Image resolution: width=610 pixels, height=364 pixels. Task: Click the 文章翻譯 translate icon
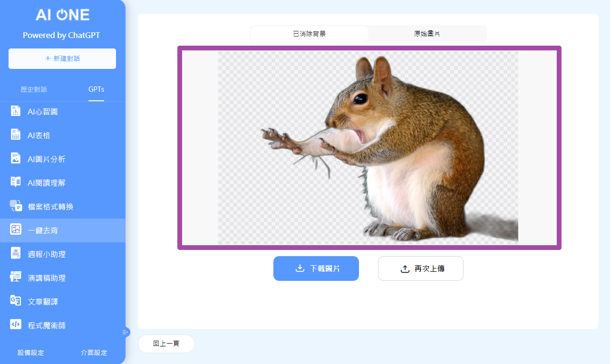16,301
